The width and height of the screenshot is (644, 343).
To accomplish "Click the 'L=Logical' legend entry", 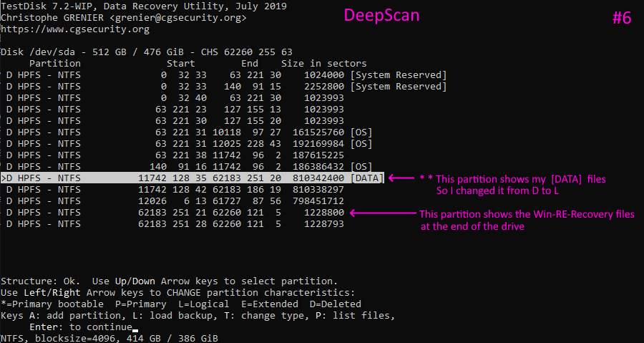I will point(204,304).
